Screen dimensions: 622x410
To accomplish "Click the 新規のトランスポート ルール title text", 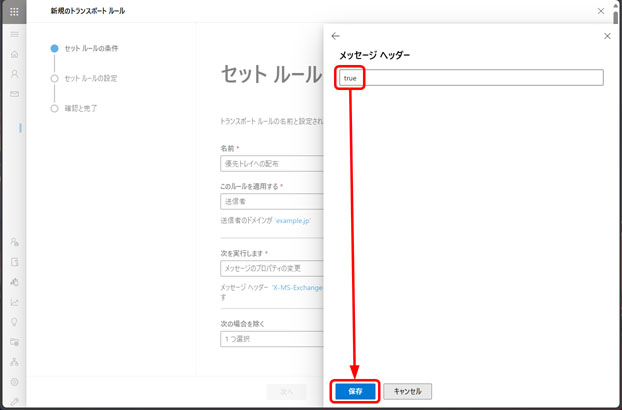I will click(x=88, y=11).
